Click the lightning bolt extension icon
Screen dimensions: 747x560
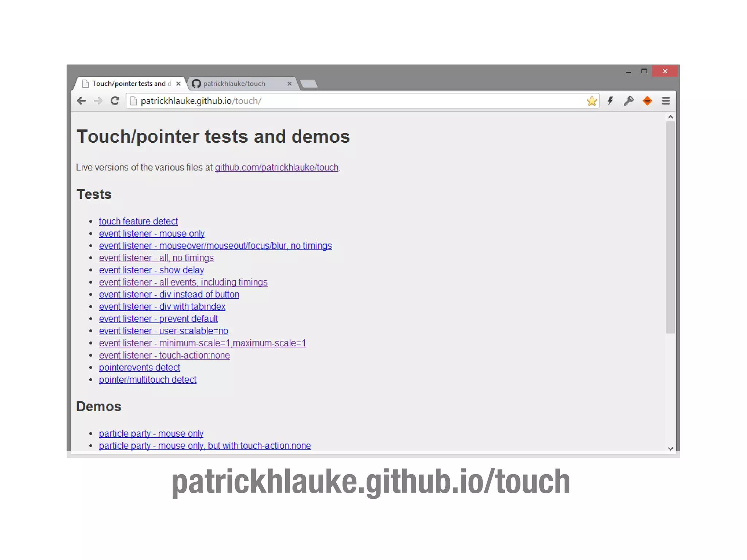coord(610,101)
